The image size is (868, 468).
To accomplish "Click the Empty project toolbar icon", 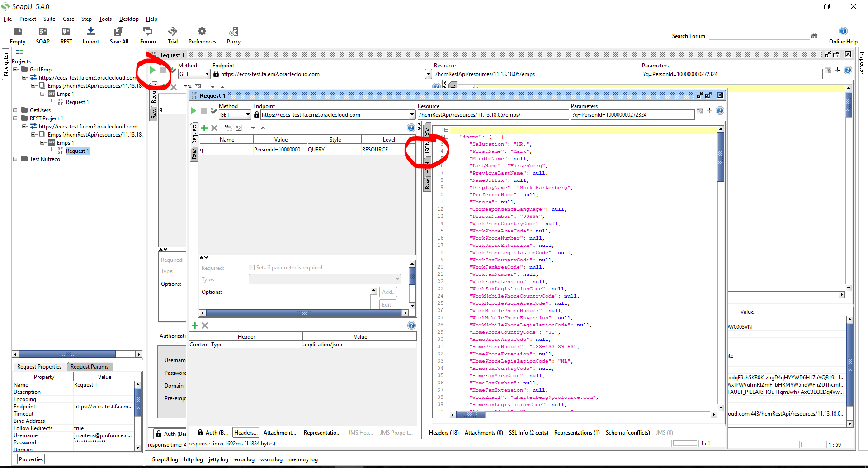I will pyautogui.click(x=18, y=36).
